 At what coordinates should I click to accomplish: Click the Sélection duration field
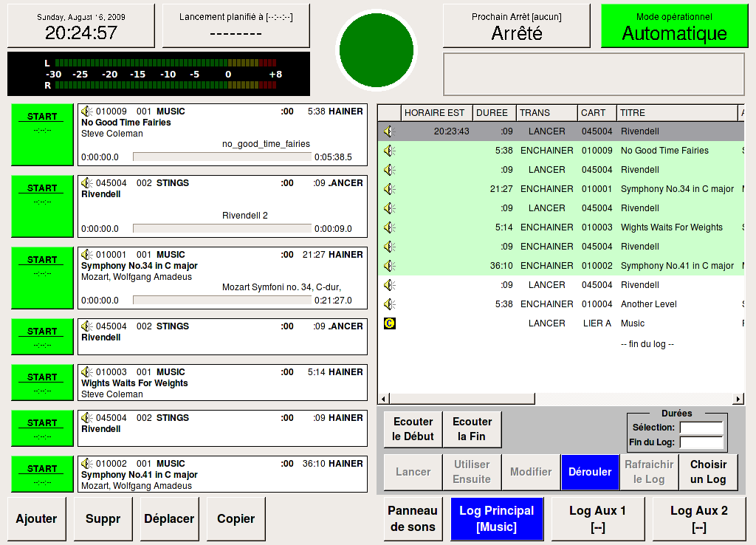pos(701,428)
